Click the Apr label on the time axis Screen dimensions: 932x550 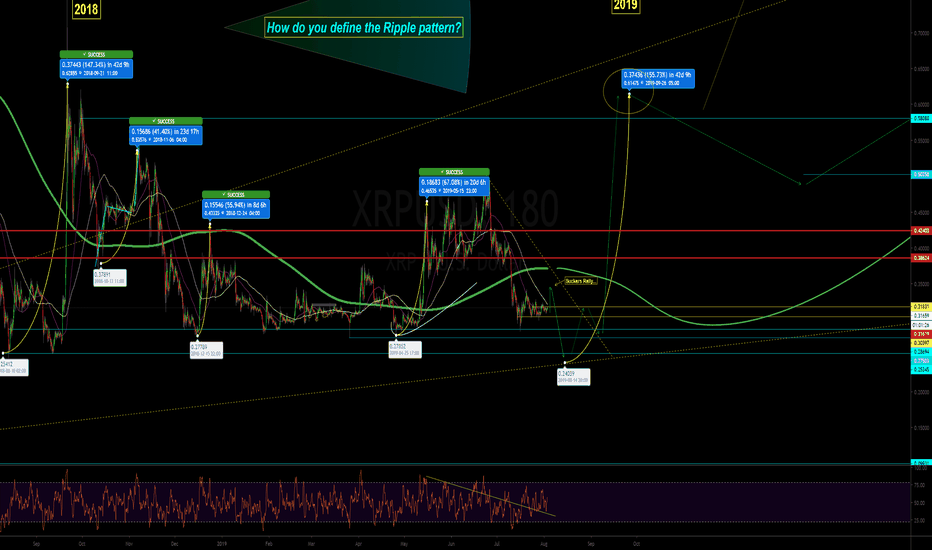point(358,543)
